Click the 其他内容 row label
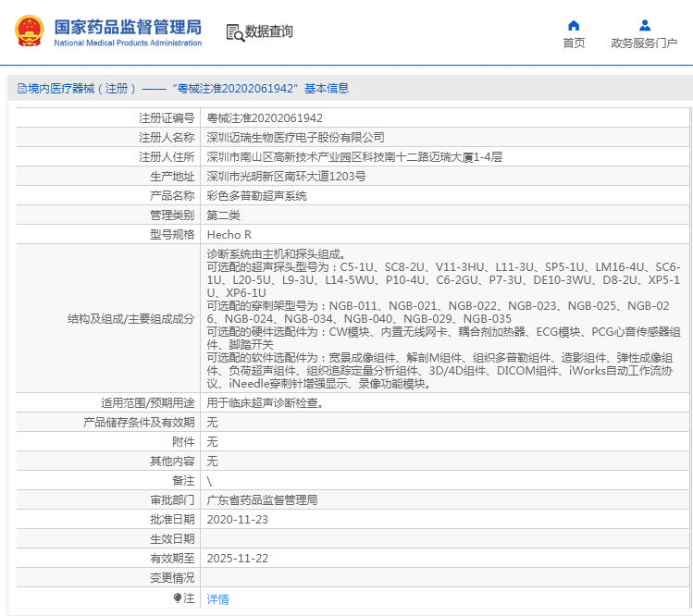This screenshot has height=616, width=693. [172, 462]
